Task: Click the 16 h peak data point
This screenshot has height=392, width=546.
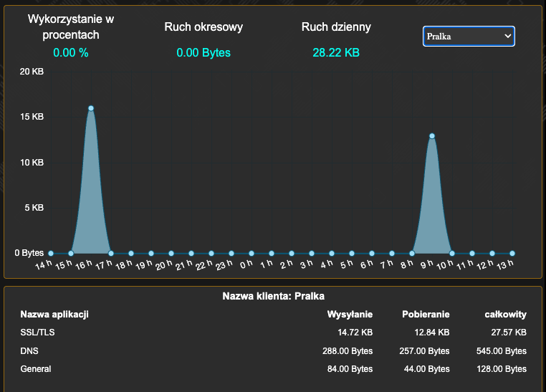Action: [x=91, y=108]
